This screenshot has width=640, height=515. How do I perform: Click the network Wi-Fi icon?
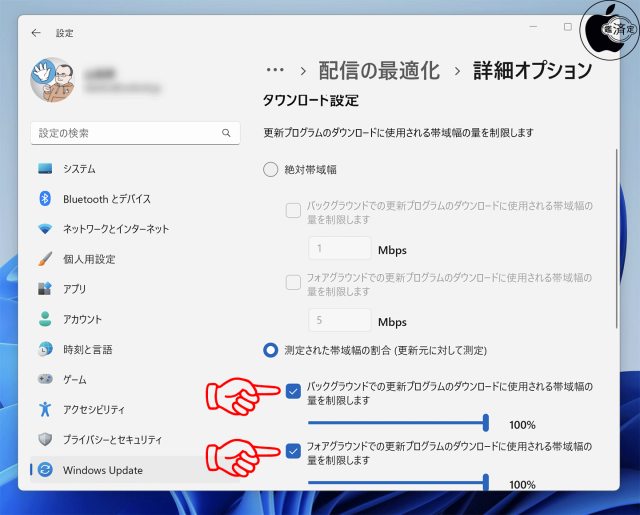[45, 229]
